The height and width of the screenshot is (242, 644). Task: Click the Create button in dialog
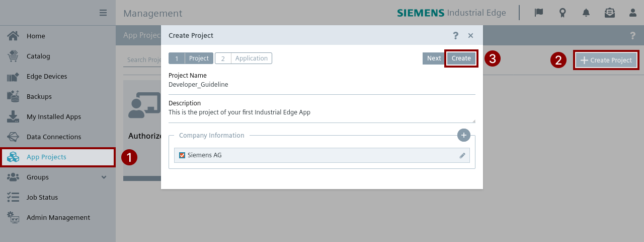point(461,58)
